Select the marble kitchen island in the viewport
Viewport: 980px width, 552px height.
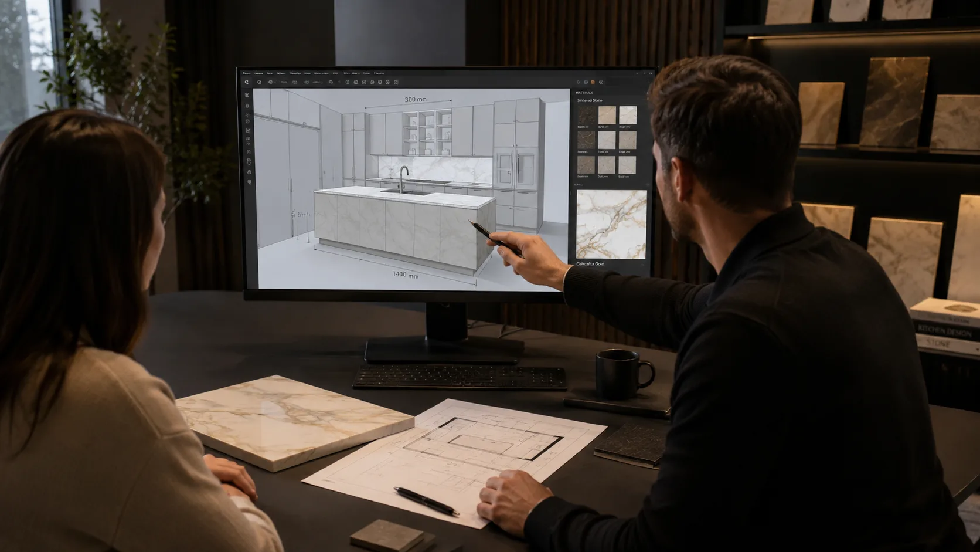pos(404,229)
